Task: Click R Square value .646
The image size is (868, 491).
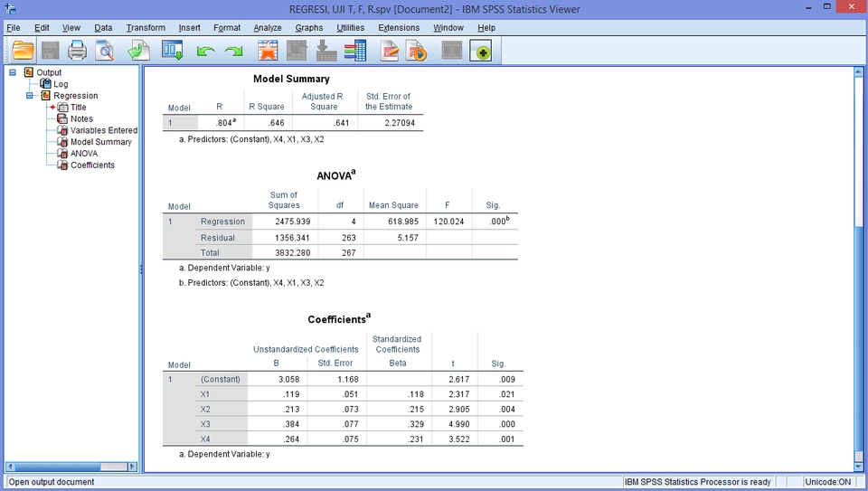Action: 277,123
